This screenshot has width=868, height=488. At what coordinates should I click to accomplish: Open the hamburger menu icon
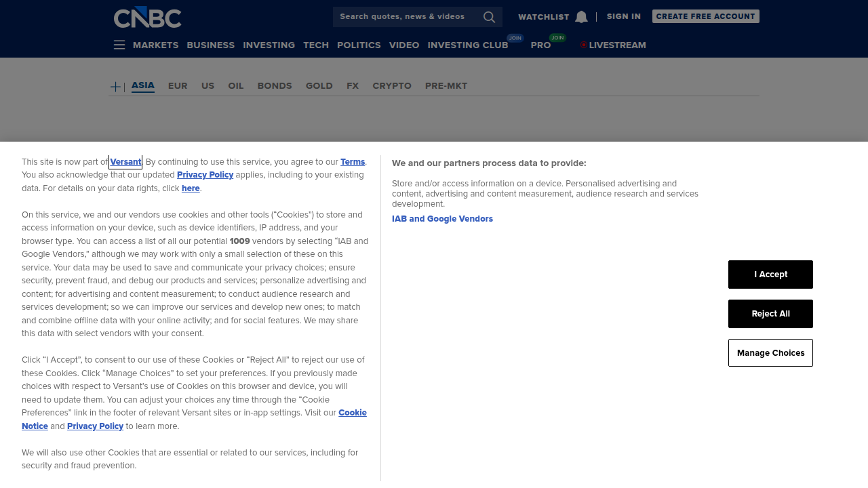(119, 45)
